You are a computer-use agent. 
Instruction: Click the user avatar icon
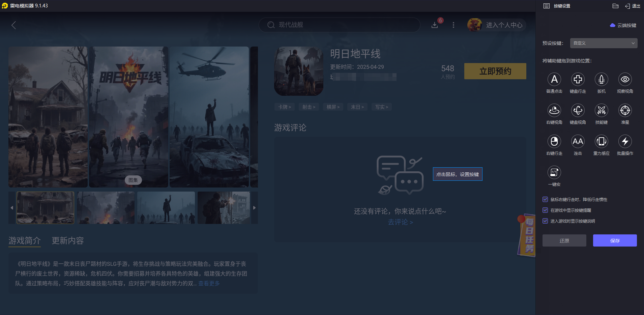pyautogui.click(x=474, y=25)
